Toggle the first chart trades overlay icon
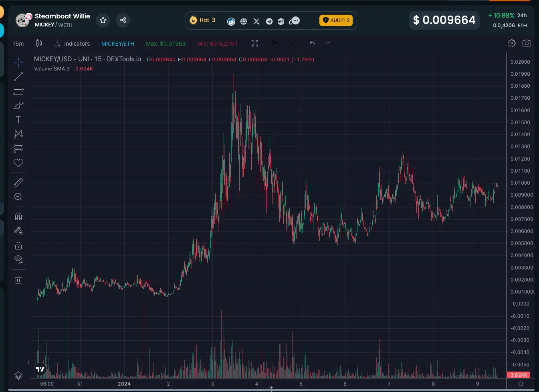Image resolution: width=539 pixels, height=392 pixels. (x=275, y=43)
